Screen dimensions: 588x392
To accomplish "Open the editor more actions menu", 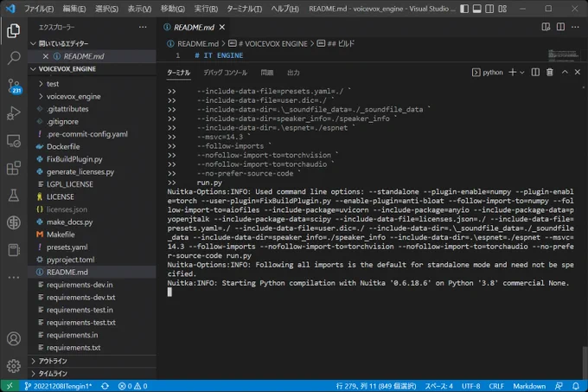I will coord(575,27).
